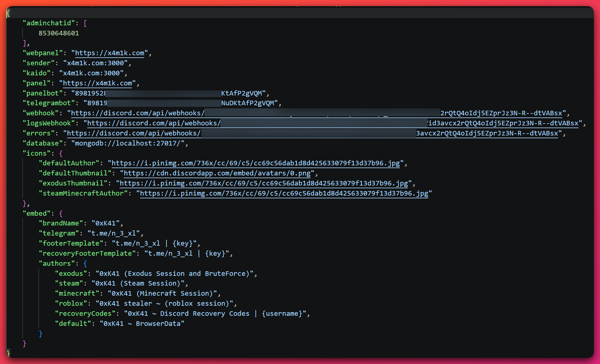Follow the logsWebhook discord.com URL

click(x=333, y=123)
